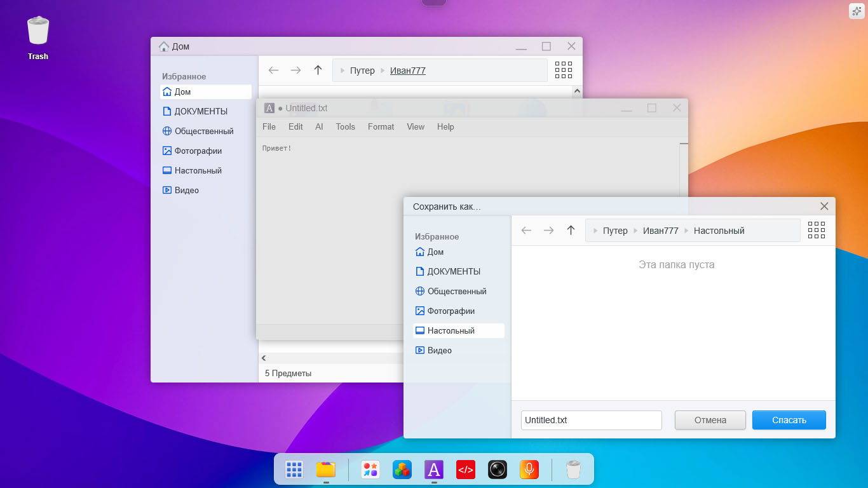This screenshot has width=868, height=488.
Task: Select Дом in the Дом window sidebar
Action: click(x=206, y=91)
